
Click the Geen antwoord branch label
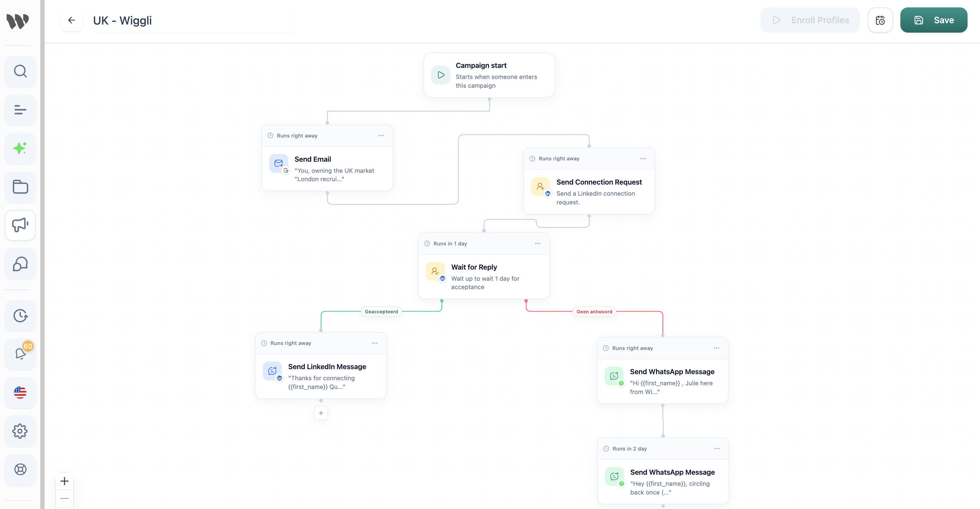(594, 311)
